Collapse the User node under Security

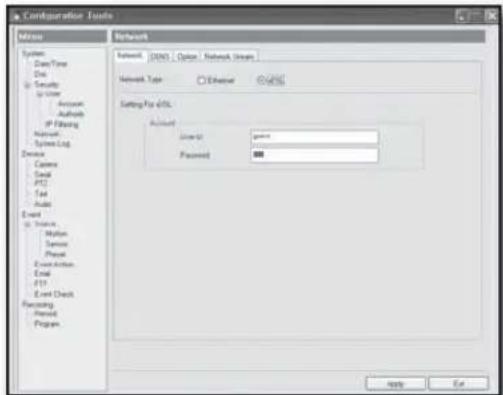[39, 94]
